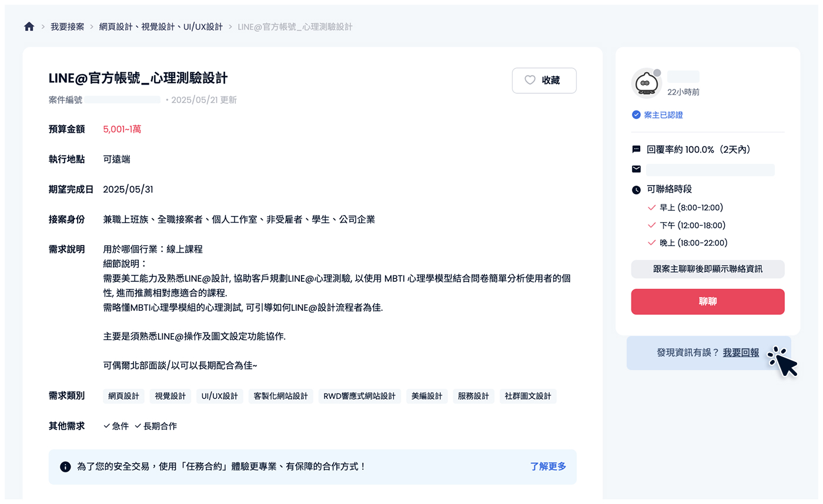This screenshot has width=823, height=504.
Task: Select the RWD響應式網站設計 category tag
Action: point(360,396)
